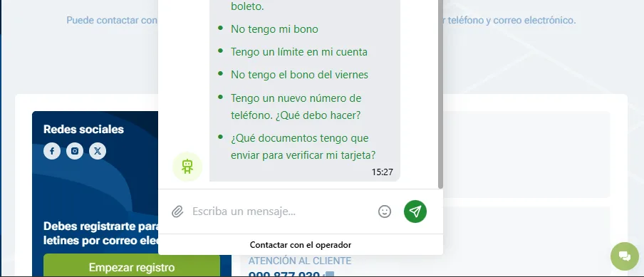Image resolution: width=644 pixels, height=277 pixels.
Task: Click the 'Redes sociales' heading
Action: (x=83, y=130)
